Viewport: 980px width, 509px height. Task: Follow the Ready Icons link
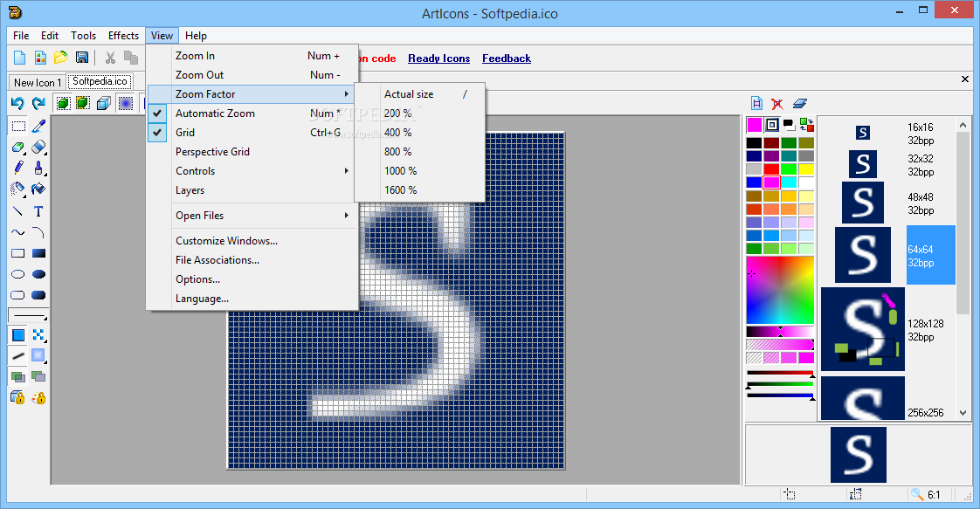coord(438,58)
